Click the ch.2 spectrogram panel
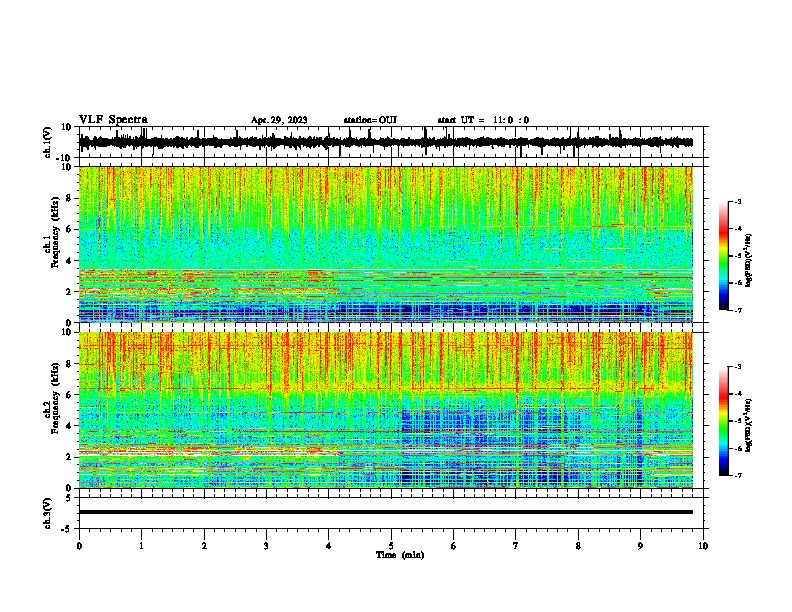This screenshot has width=792, height=612. [x=386, y=410]
